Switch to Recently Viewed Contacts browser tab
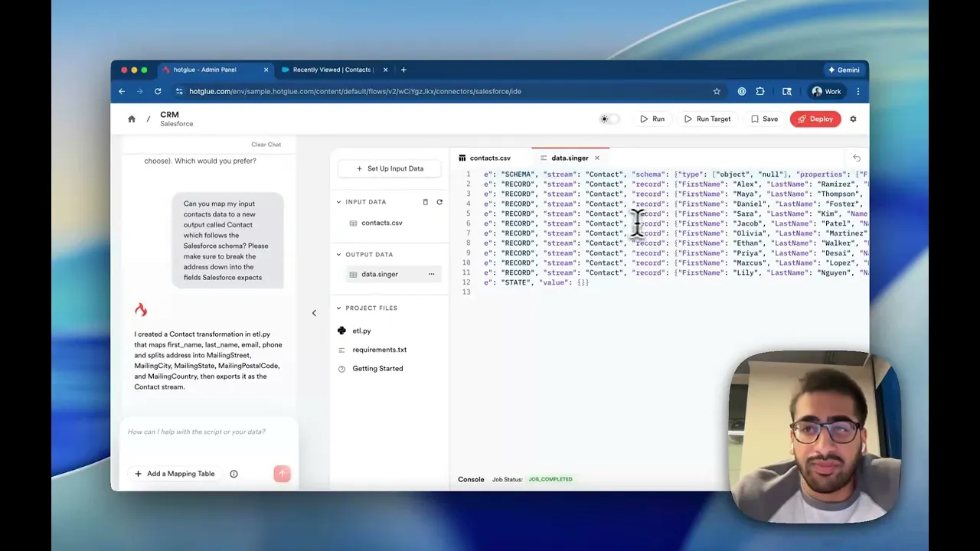Image resolution: width=980 pixels, height=551 pixels. 332,70
